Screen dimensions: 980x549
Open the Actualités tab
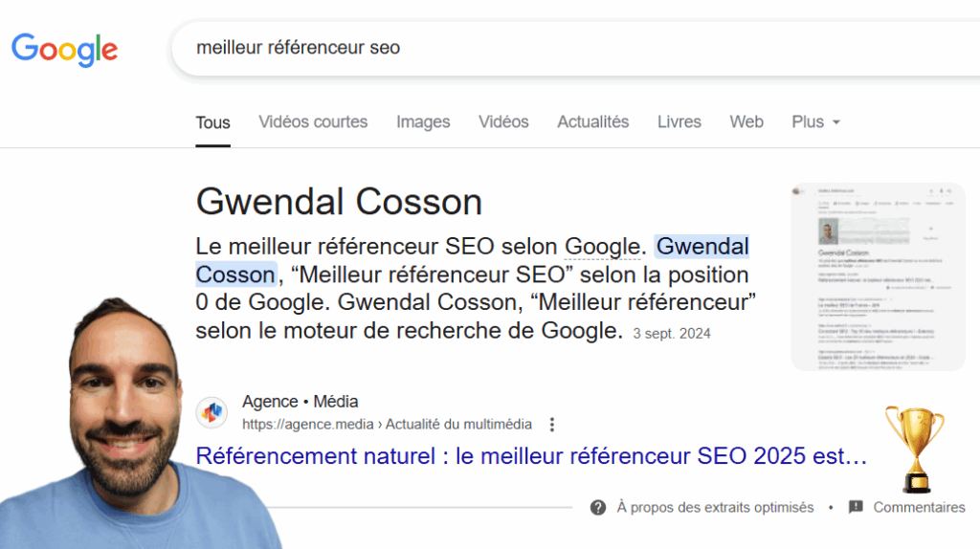(x=593, y=121)
